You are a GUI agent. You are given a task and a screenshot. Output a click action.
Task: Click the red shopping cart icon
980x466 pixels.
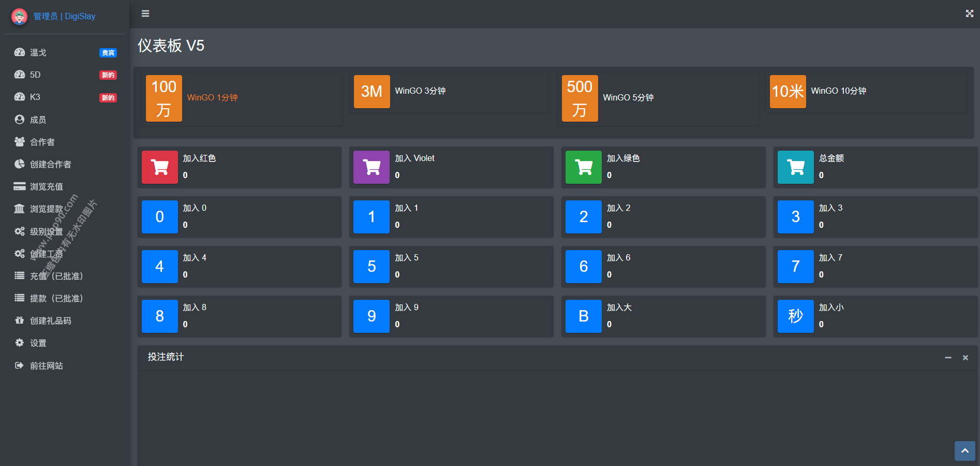click(x=159, y=167)
